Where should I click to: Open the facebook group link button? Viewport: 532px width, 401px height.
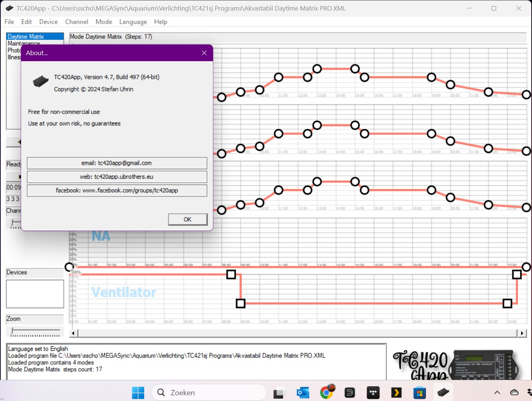[x=117, y=190]
